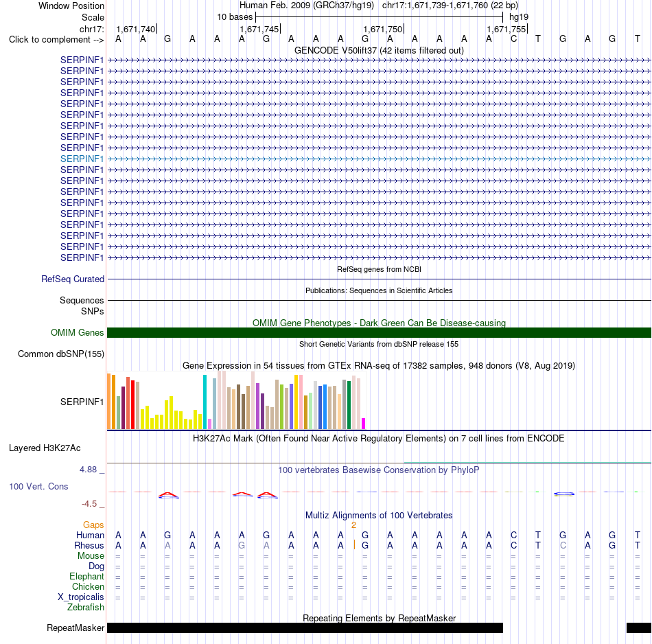
Task: Click the 'chr17:' ruler label
Action: point(91,29)
